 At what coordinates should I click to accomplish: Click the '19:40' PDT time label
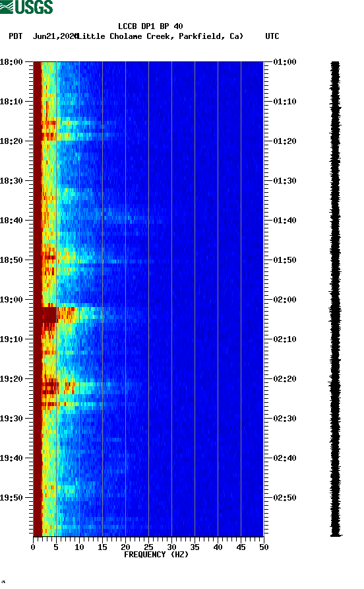coord(11,458)
